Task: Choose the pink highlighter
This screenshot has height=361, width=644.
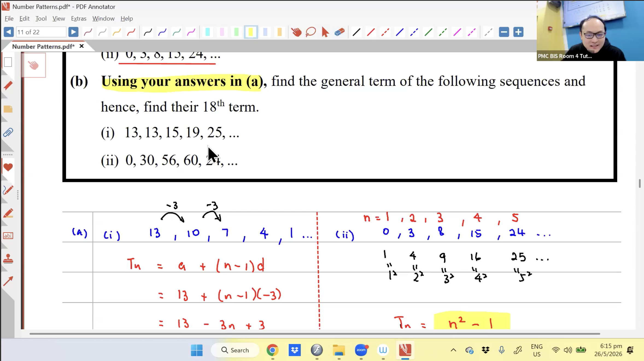Action: [x=222, y=32]
